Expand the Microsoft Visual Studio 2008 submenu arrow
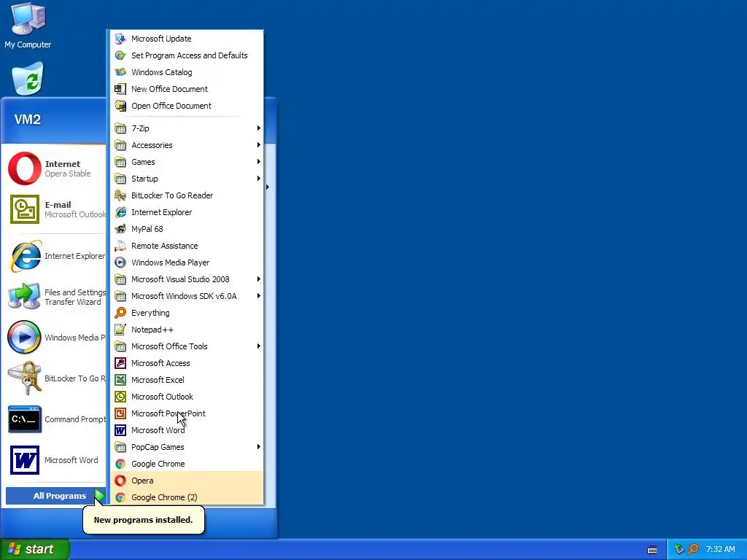747x560 pixels. 259,279
